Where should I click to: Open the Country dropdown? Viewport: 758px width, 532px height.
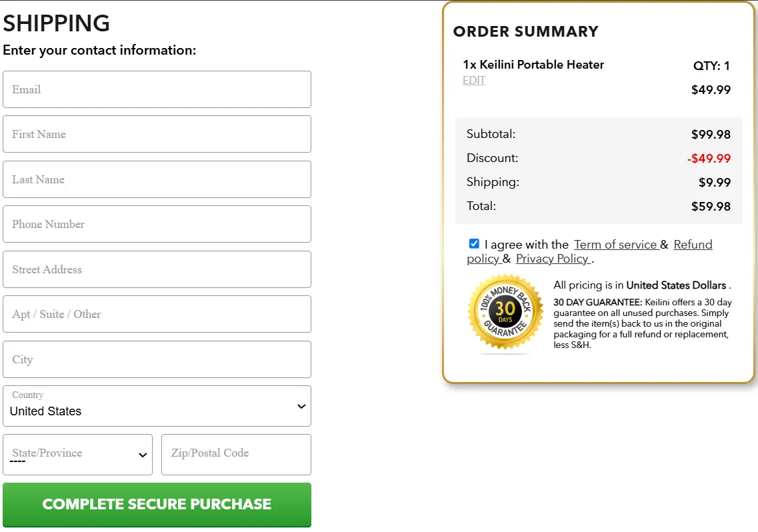coord(157,407)
